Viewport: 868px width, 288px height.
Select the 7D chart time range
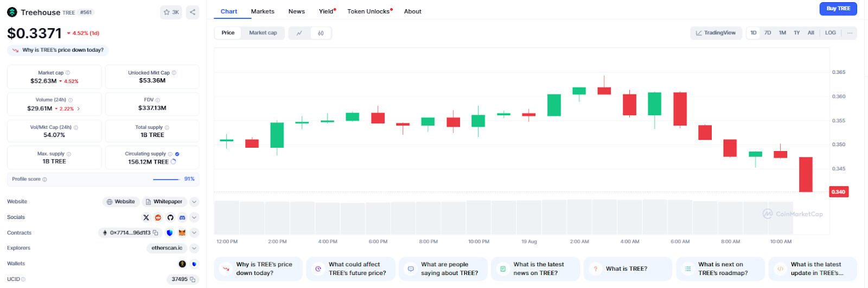click(x=768, y=33)
